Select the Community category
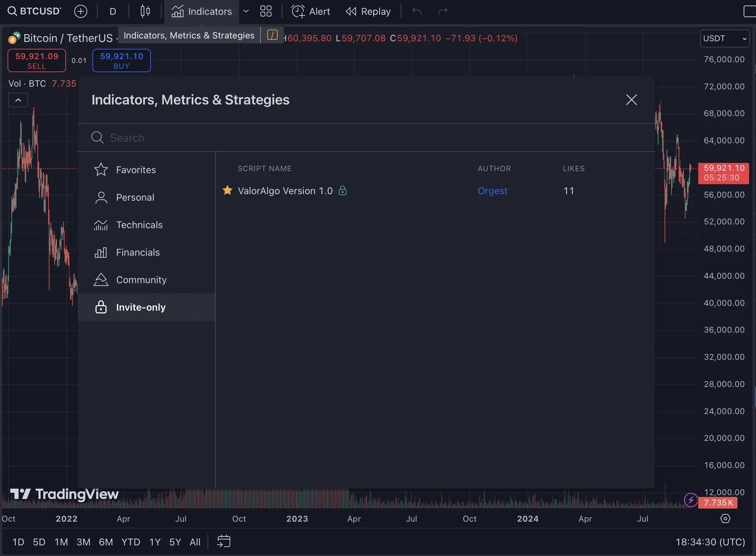756x556 pixels. [147, 280]
